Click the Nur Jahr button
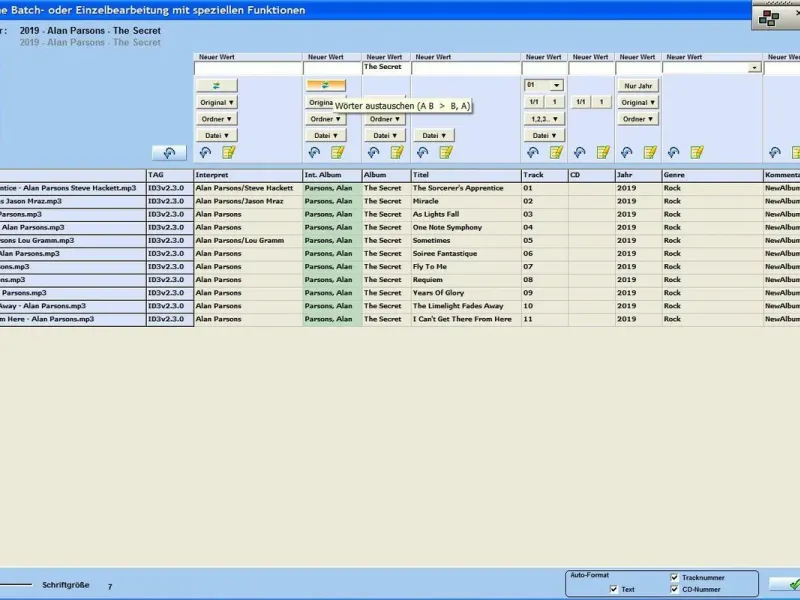 (x=638, y=86)
